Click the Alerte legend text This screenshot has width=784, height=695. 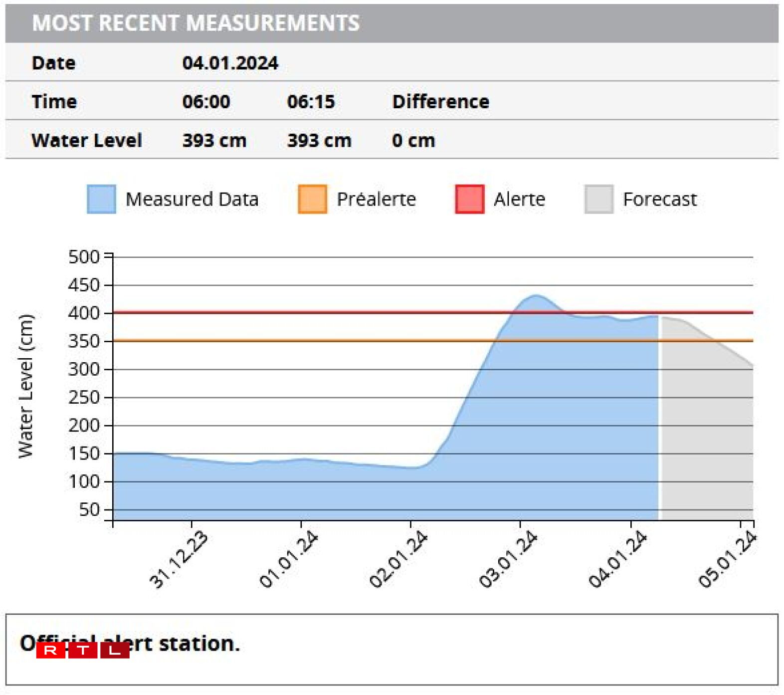click(x=519, y=199)
